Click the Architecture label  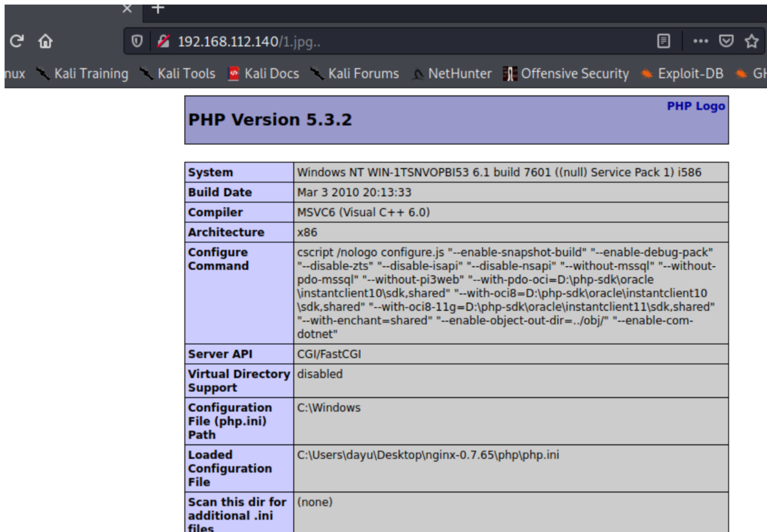pos(226,232)
